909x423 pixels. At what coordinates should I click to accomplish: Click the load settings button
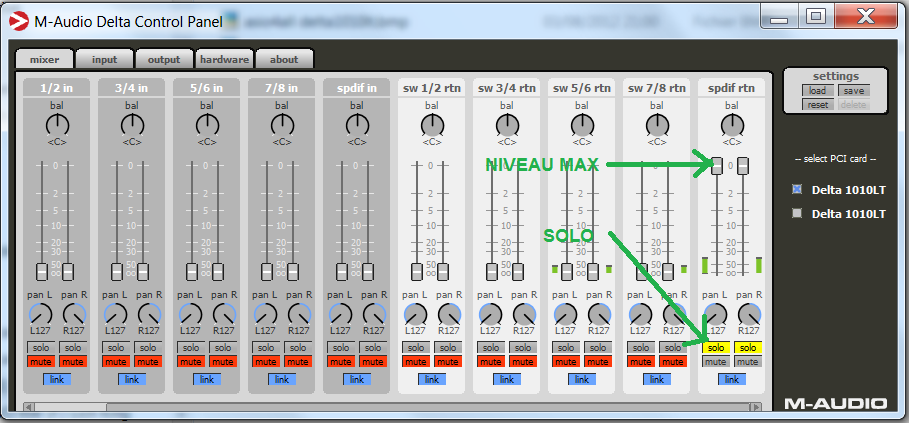pyautogui.click(x=817, y=91)
